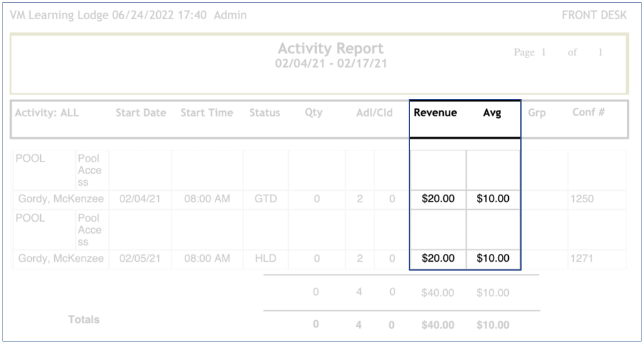Screen dimensions: 644x344
Task: Select the report date range 02/04/21 - 02/17/21
Action: tap(331, 64)
